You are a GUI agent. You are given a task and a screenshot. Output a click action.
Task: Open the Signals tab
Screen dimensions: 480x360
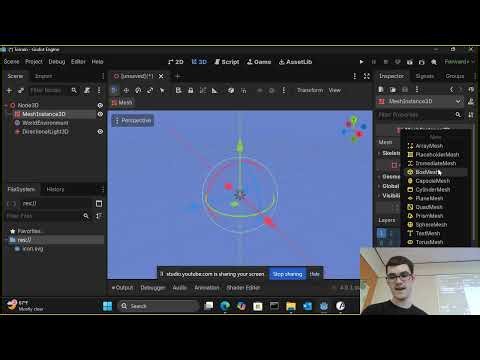(x=425, y=76)
